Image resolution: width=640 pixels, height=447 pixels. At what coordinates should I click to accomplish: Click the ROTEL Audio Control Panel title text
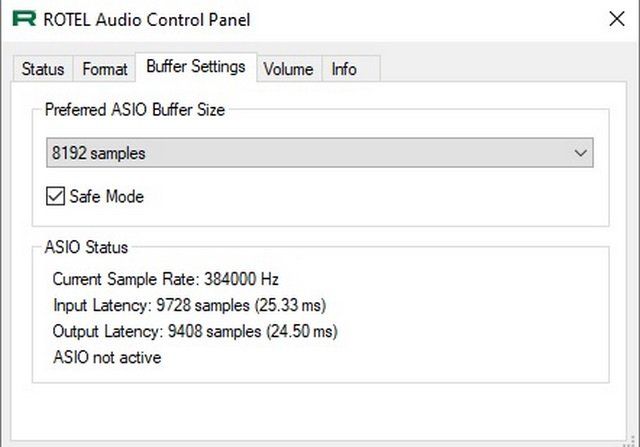coord(147,20)
